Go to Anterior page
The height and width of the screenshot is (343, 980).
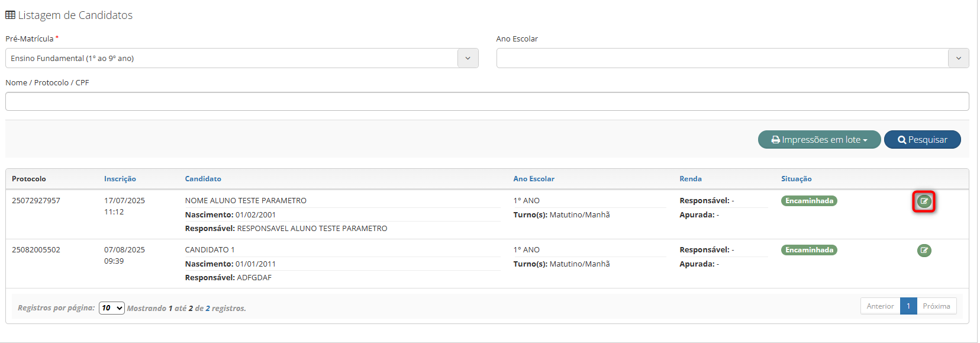[x=880, y=306]
